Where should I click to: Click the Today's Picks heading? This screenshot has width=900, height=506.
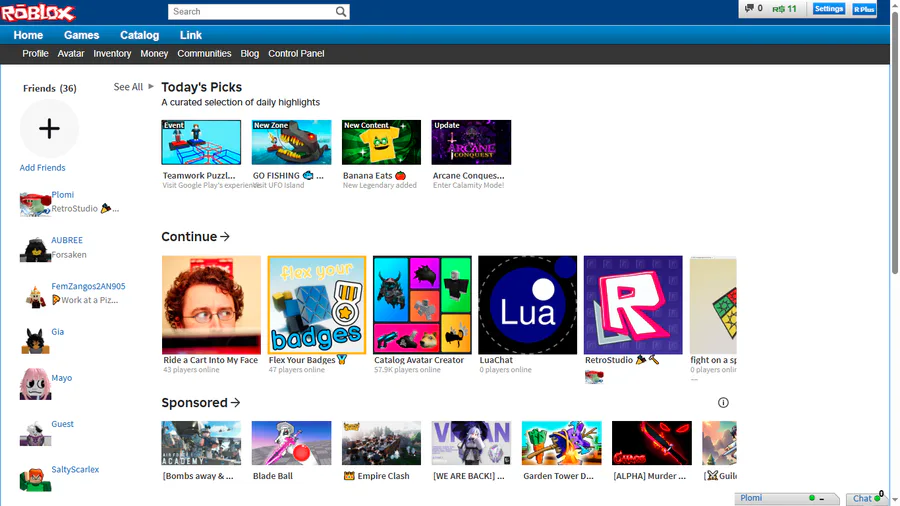pos(201,87)
